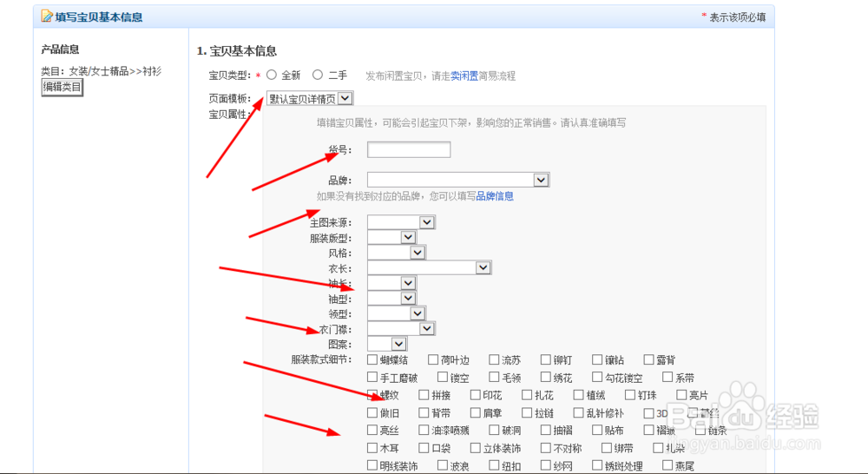Screen dimensions: 868x474
Task: Tick the 贴布 checkbox
Action: click(x=597, y=430)
